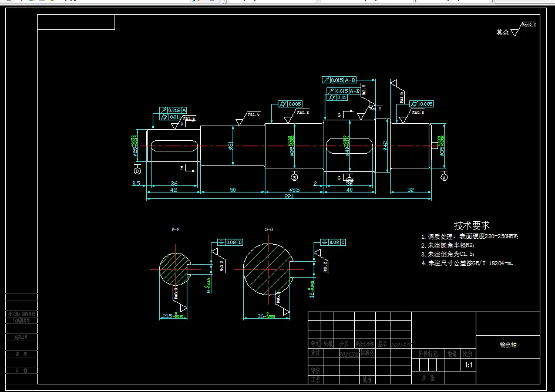Image resolution: width=555 pixels, height=392 pixels.
Task: Click the empty drawing number box in the sheet's upper-left corner
Action: (76, 22)
